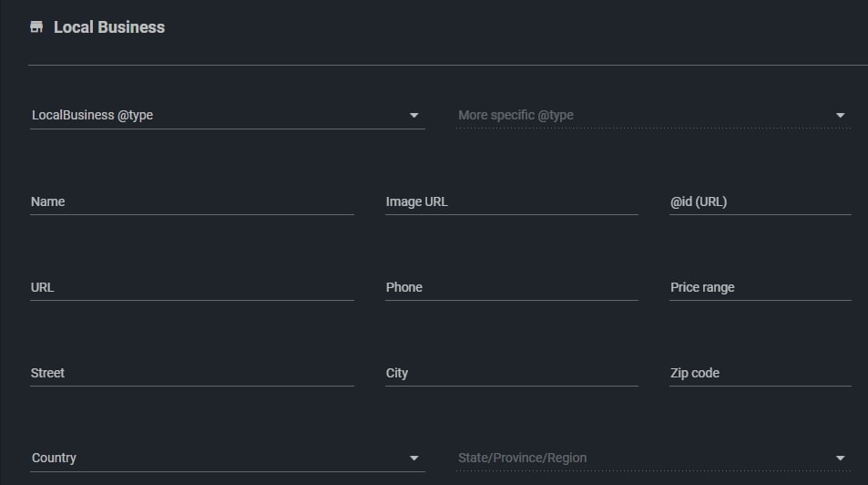Click into the Name field
The height and width of the screenshot is (485, 868).
coord(191,202)
